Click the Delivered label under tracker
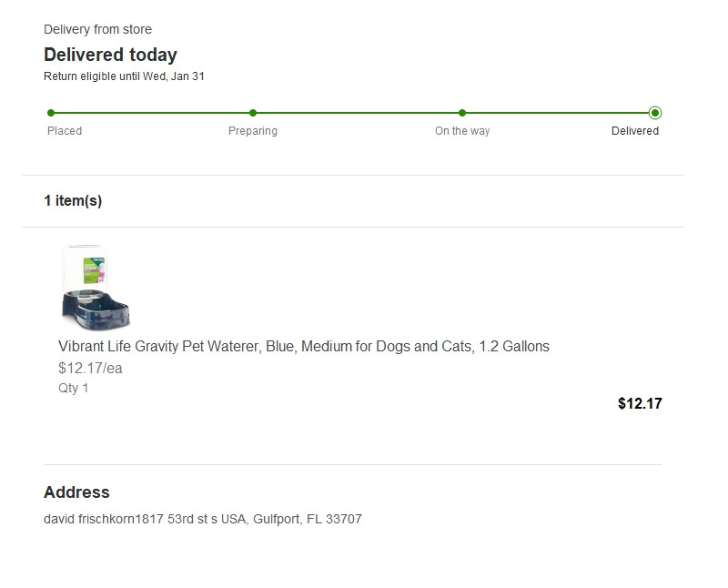The height and width of the screenshot is (588, 728). coord(635,131)
